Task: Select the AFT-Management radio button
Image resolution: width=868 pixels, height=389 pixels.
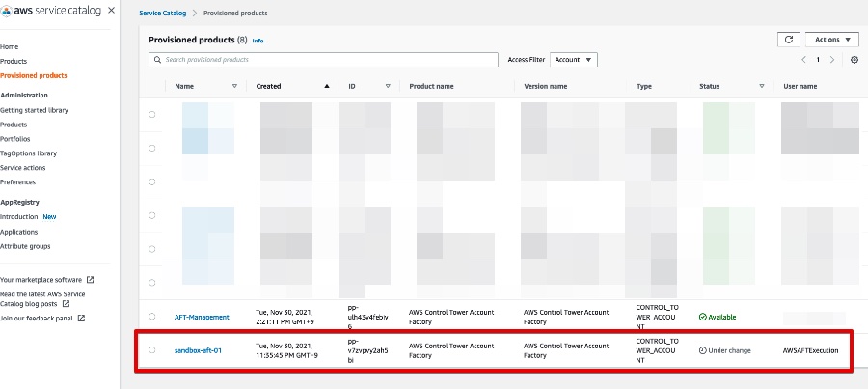Action: [x=151, y=317]
